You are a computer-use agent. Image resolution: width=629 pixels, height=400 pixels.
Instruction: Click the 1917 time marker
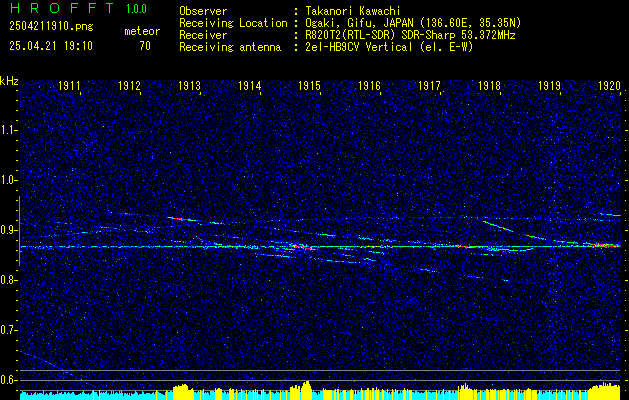click(429, 86)
